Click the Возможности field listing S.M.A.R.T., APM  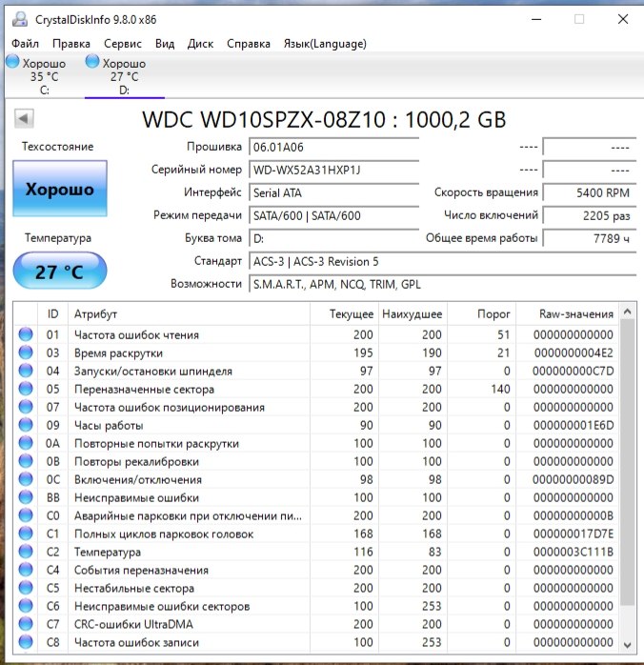pos(442,285)
